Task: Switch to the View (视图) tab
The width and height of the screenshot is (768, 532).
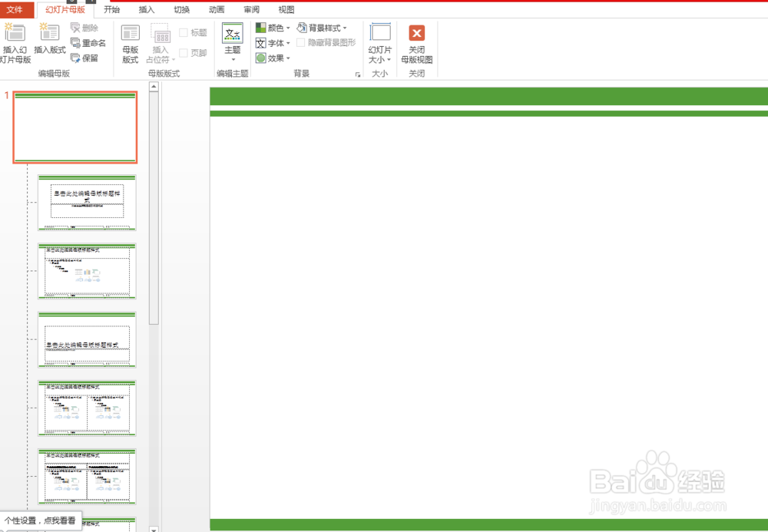Action: pyautogui.click(x=286, y=9)
